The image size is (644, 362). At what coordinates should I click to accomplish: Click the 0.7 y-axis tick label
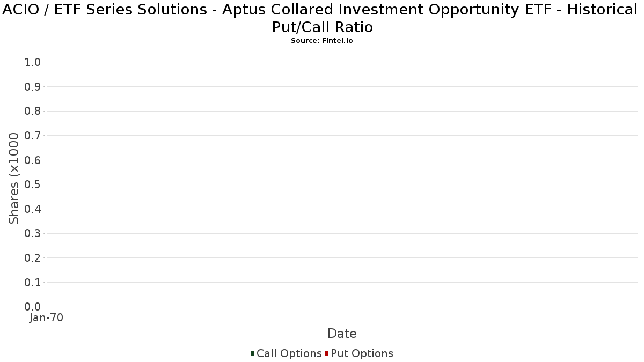[33, 136]
